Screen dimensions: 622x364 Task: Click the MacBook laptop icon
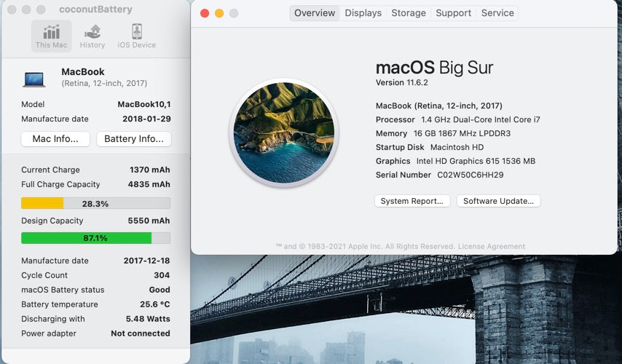pyautogui.click(x=34, y=79)
